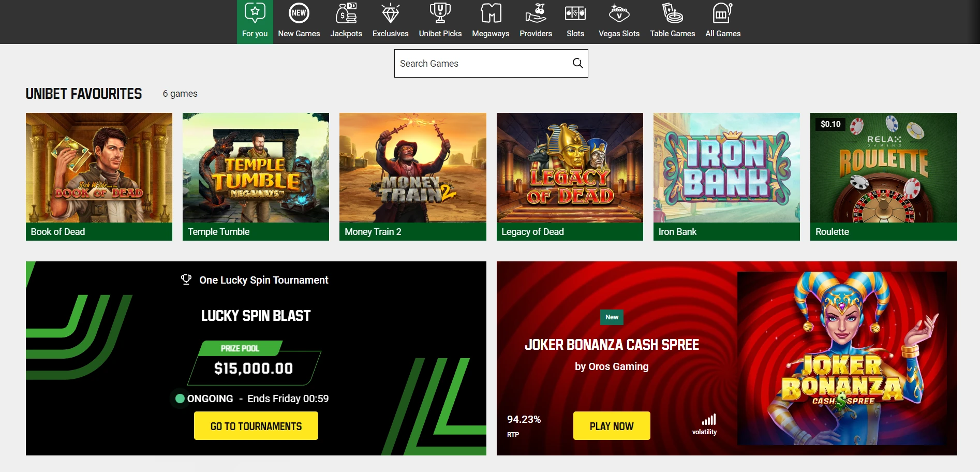
Task: Open the Table Games cards icon
Action: tap(672, 13)
